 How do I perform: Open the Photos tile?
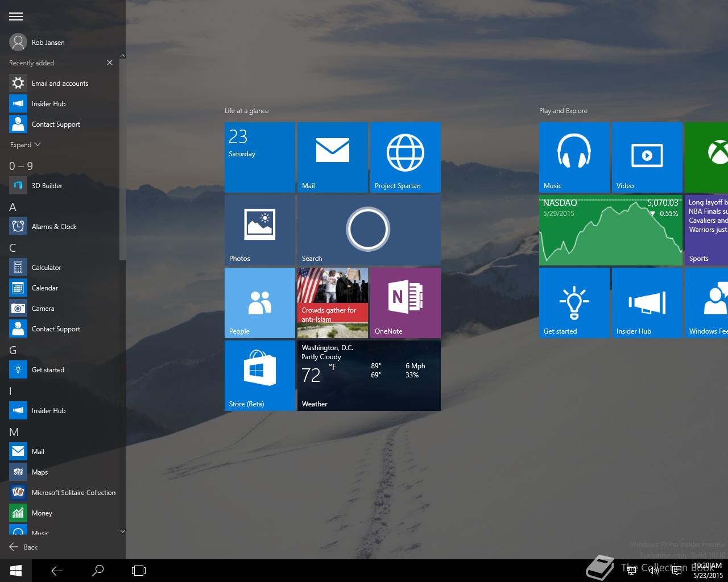tap(260, 230)
